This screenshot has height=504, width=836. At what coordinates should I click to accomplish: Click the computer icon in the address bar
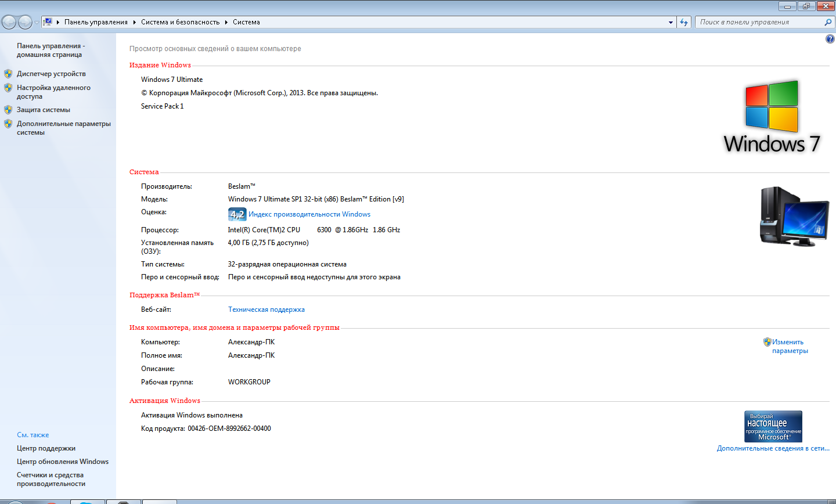coord(48,22)
